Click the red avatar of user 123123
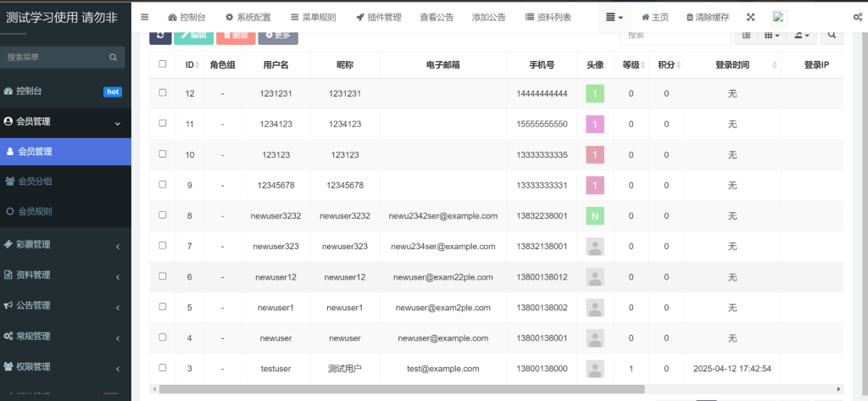Viewport: 868px width, 401px height. [595, 154]
